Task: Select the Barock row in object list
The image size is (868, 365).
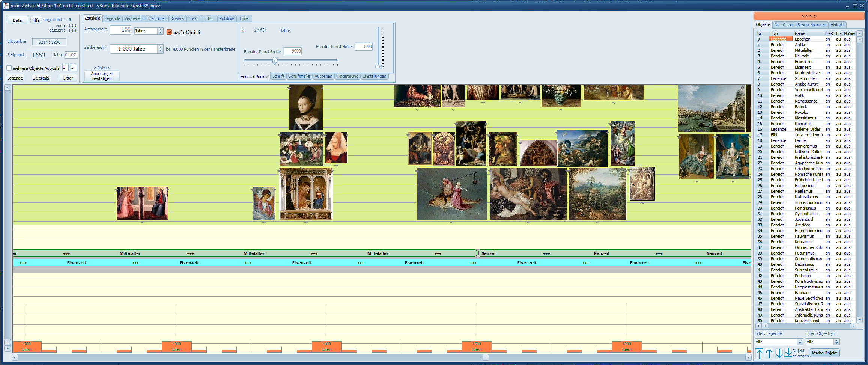Action: [806, 107]
